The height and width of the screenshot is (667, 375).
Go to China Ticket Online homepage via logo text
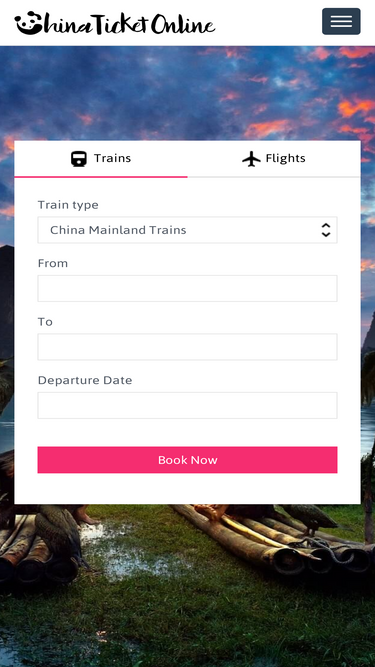130,24
